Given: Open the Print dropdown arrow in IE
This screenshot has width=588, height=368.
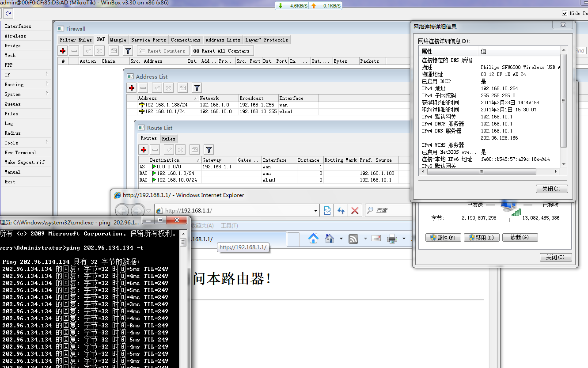Looking at the screenshot, I should point(404,239).
